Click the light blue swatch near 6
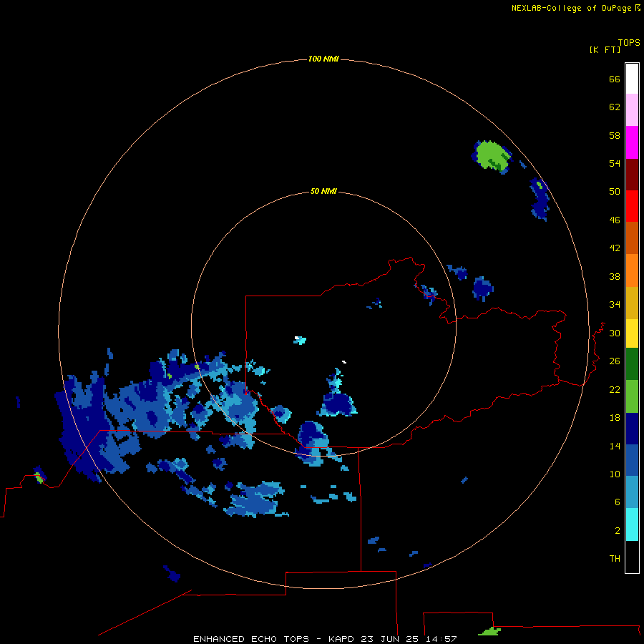This screenshot has width=644, height=644. click(x=632, y=492)
